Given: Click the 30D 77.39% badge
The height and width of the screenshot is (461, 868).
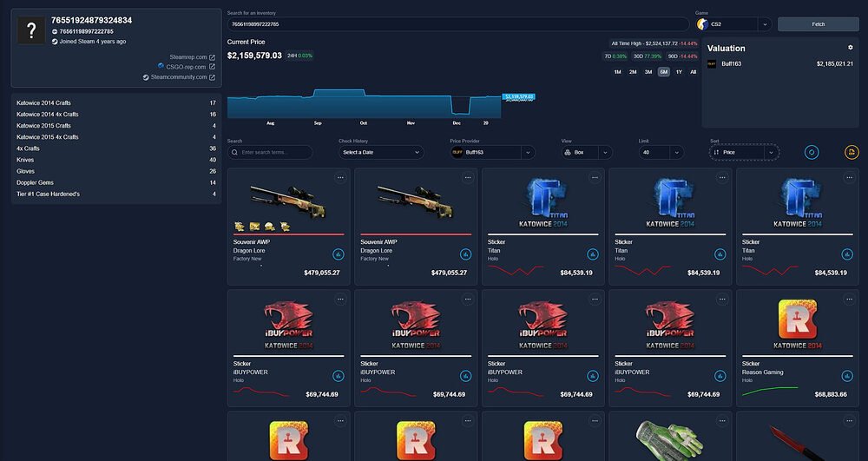Looking at the screenshot, I should (x=648, y=56).
